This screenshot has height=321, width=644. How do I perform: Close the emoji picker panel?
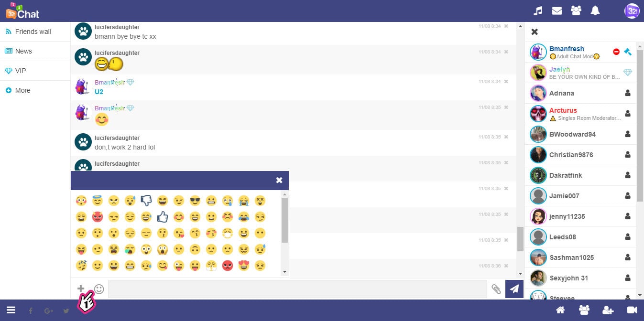coord(279,180)
